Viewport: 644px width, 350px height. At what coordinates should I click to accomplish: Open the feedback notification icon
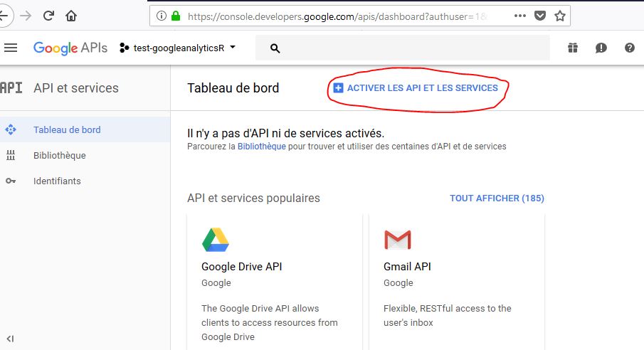601,48
